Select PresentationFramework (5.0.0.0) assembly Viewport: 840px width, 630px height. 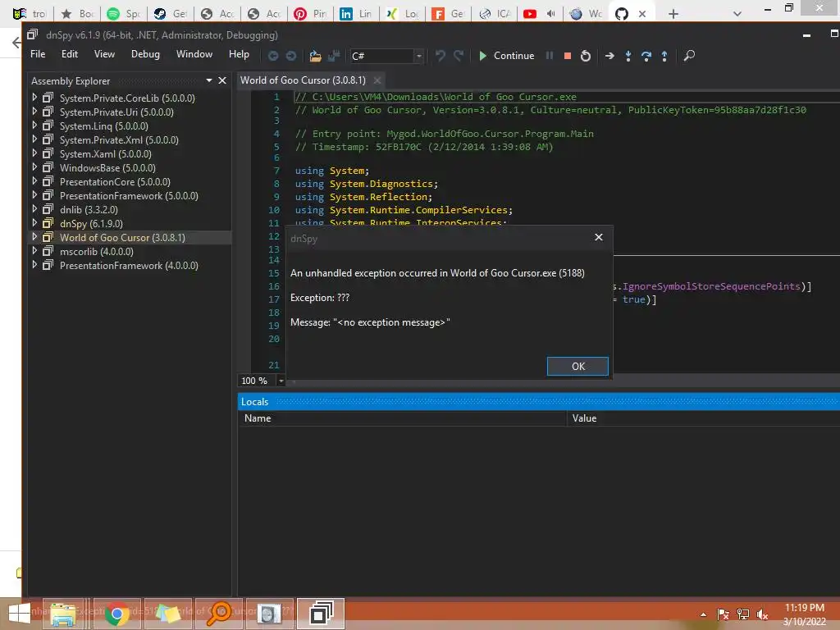129,195
